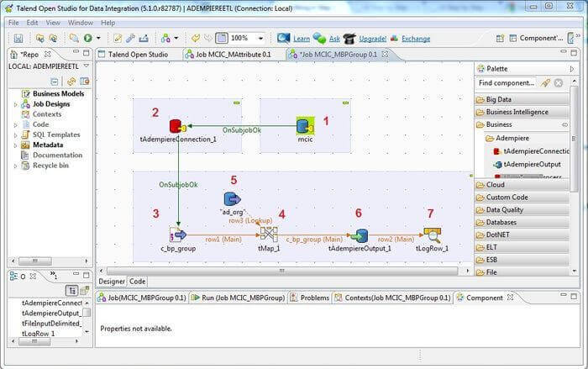Screen dimensions: 588x369
Task: Select the tAdempiereOutput_1 canvas component
Action: [360, 235]
